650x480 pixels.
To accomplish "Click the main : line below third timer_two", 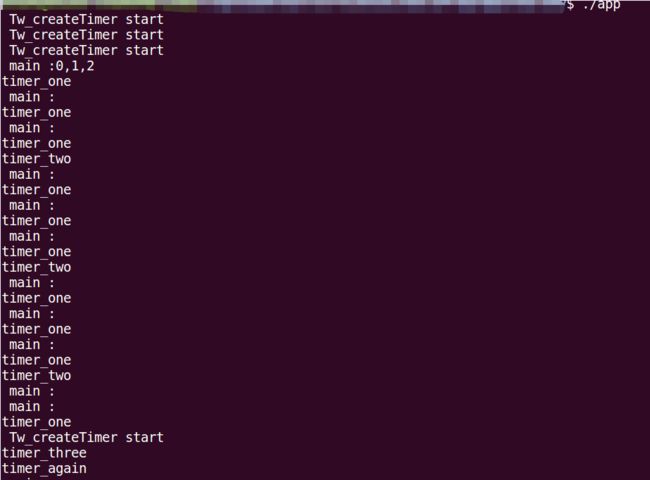I will click(32, 391).
